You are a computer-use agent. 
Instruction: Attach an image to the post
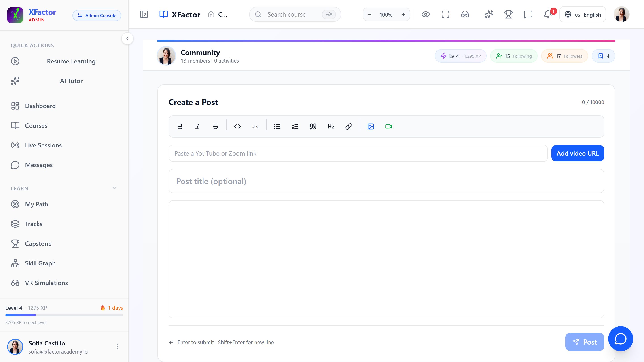click(x=371, y=126)
